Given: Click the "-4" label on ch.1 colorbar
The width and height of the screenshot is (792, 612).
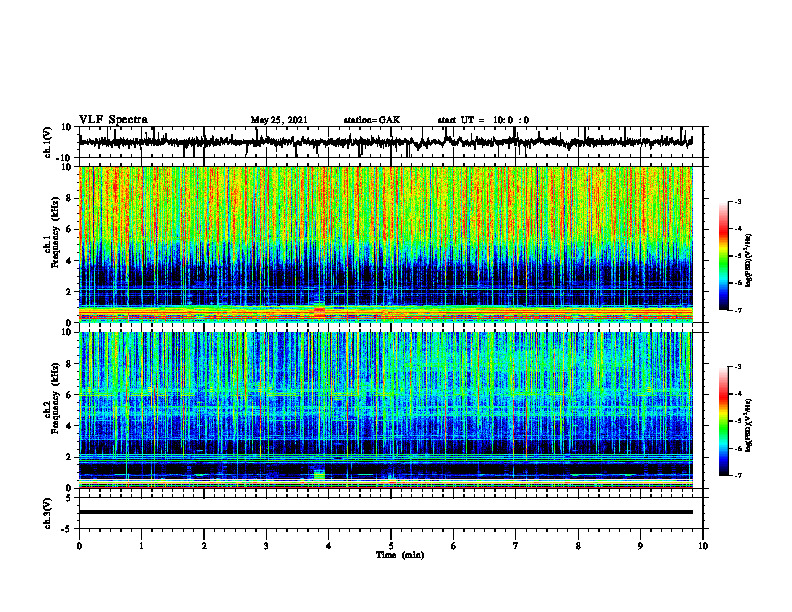Looking at the screenshot, I should click(x=738, y=229).
